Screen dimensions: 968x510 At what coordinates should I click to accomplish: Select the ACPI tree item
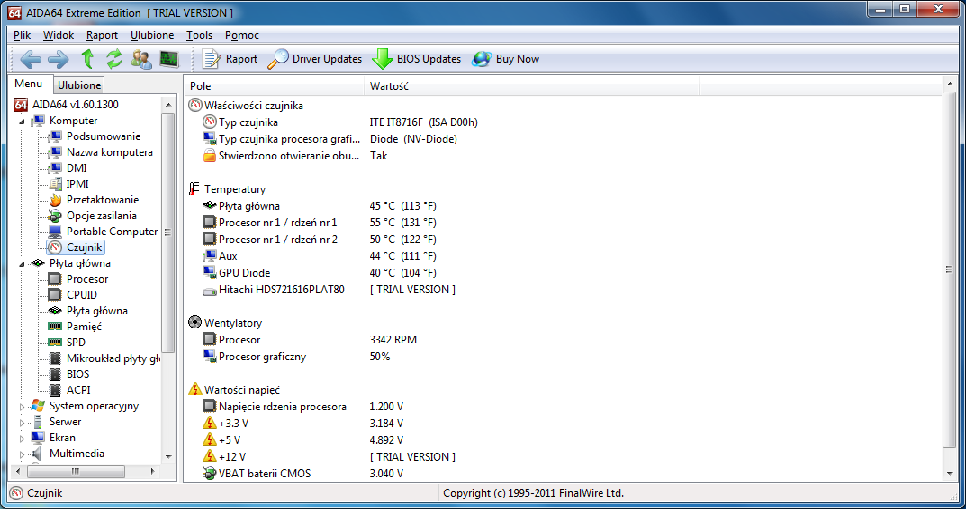coord(78,390)
